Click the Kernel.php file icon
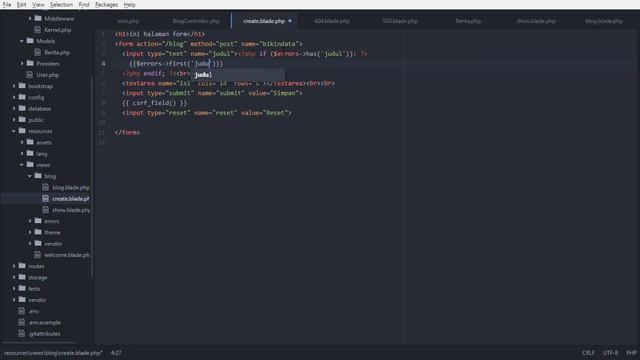This screenshot has width=640, height=360. click(x=38, y=29)
